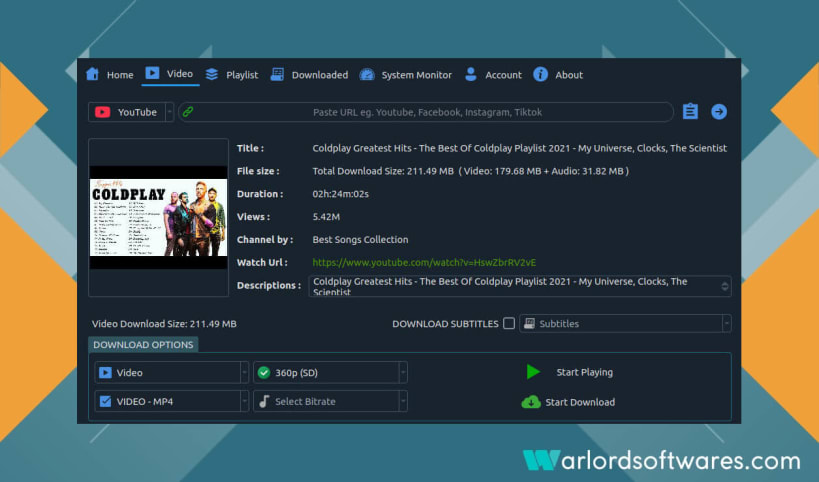
Task: Click the 'Total Download Size: 211.49 MB' text
Action: point(383,171)
